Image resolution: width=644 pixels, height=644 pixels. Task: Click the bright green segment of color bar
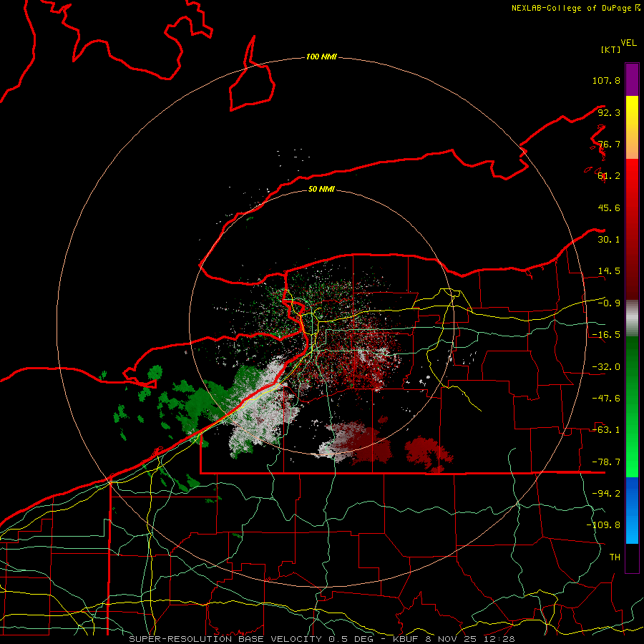tap(632, 406)
